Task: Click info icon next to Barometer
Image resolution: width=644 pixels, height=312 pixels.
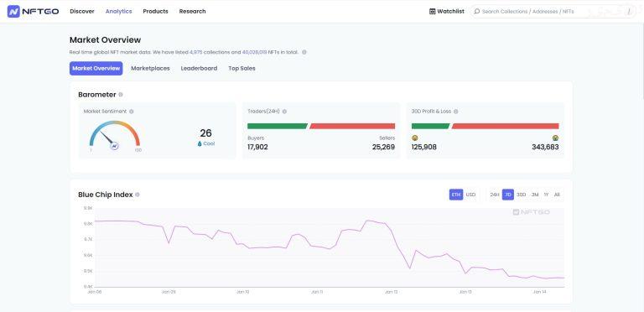Action: pyautogui.click(x=121, y=95)
